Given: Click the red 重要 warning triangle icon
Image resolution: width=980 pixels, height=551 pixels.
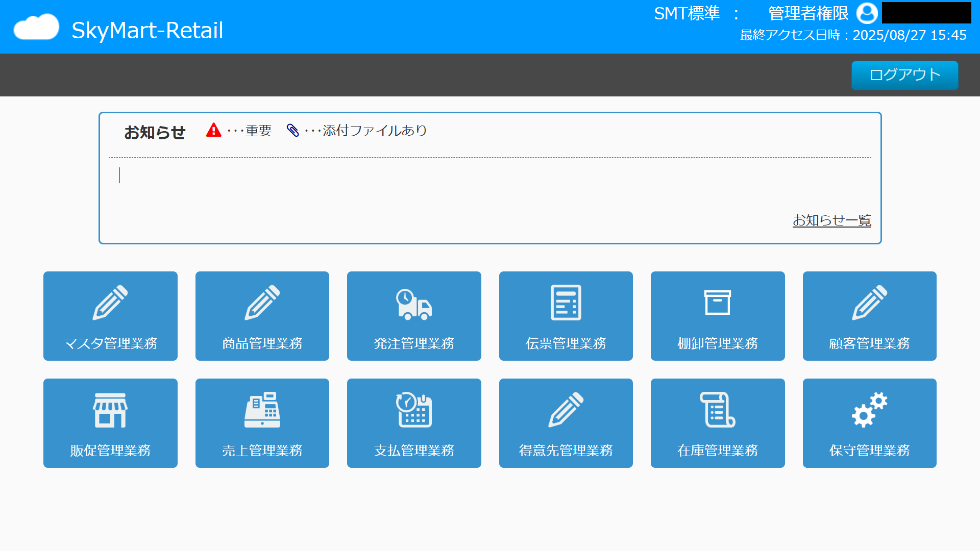Looking at the screenshot, I should pos(214,131).
